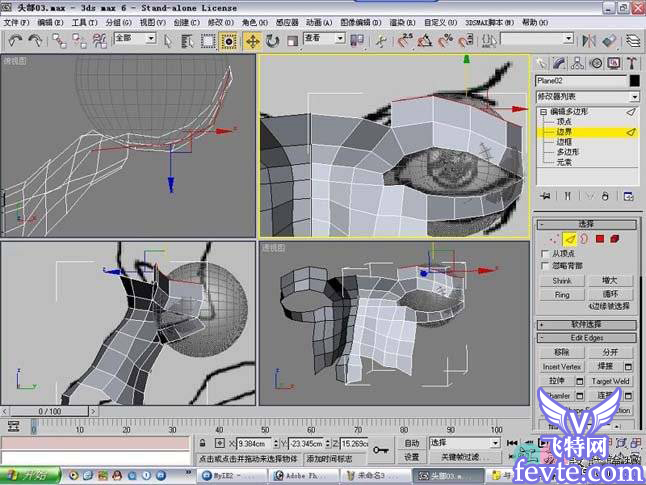
Task: Enable the 忽略背部 checkbox
Action: [545, 266]
